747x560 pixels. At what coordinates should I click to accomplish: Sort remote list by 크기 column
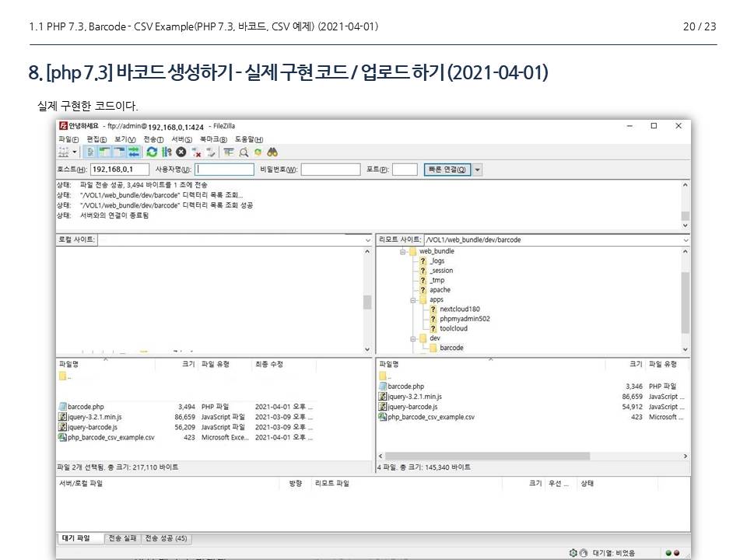pyautogui.click(x=626, y=364)
